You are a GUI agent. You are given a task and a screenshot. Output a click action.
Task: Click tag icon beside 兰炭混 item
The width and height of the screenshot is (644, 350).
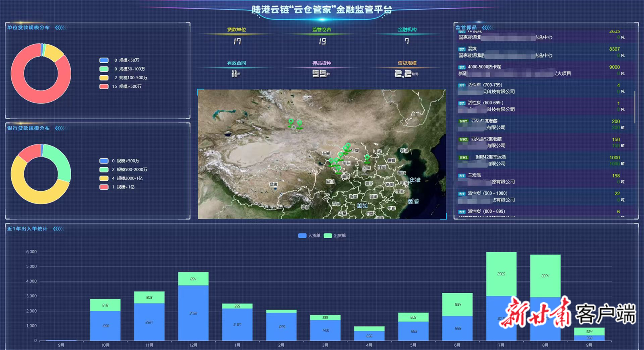tap(462, 176)
